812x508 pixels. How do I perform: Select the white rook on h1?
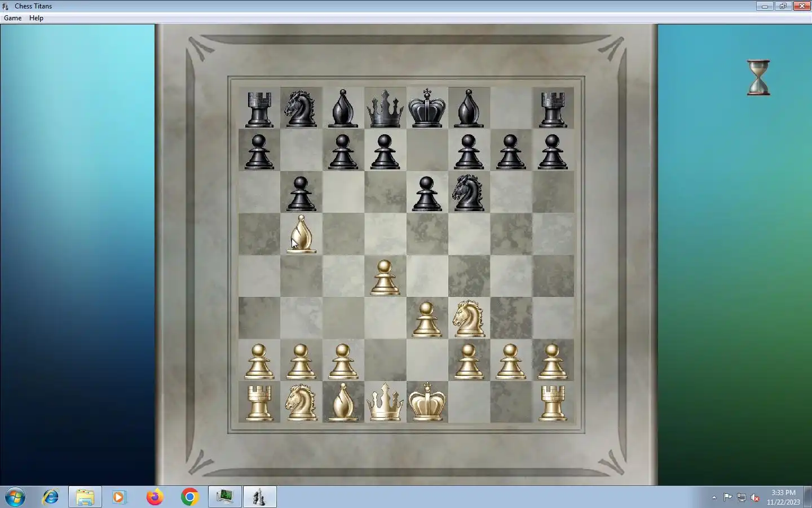pos(553,403)
